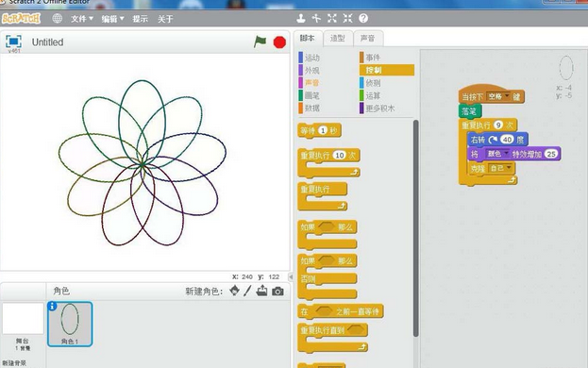Open the language globe menu
Image resolution: width=588 pixels, height=368 pixels.
57,18
